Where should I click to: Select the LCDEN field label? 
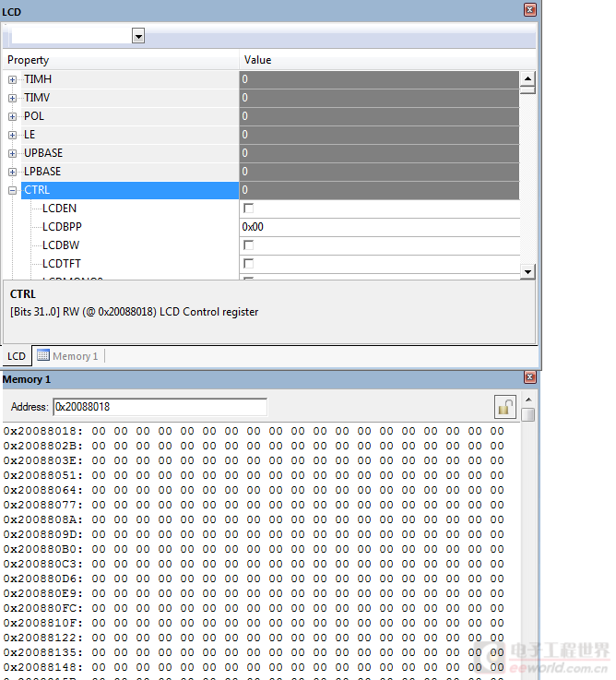coord(59,209)
